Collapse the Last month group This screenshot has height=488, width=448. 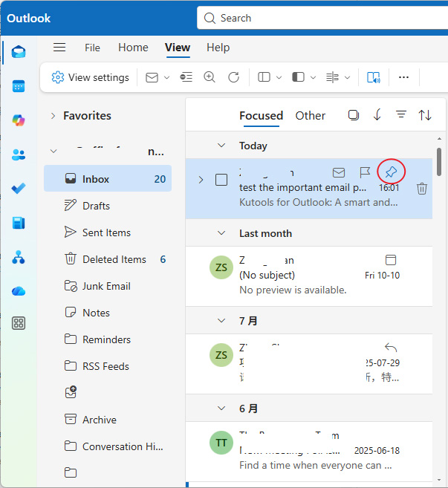pyautogui.click(x=221, y=233)
